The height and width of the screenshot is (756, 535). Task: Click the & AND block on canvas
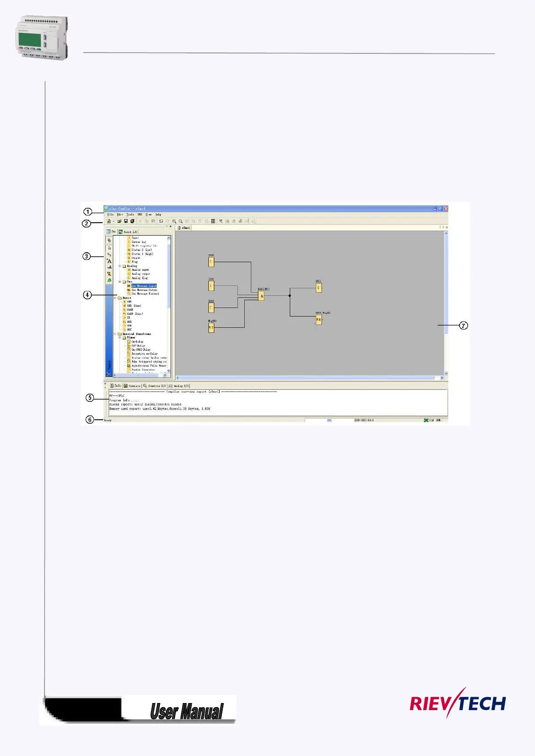coord(261,296)
